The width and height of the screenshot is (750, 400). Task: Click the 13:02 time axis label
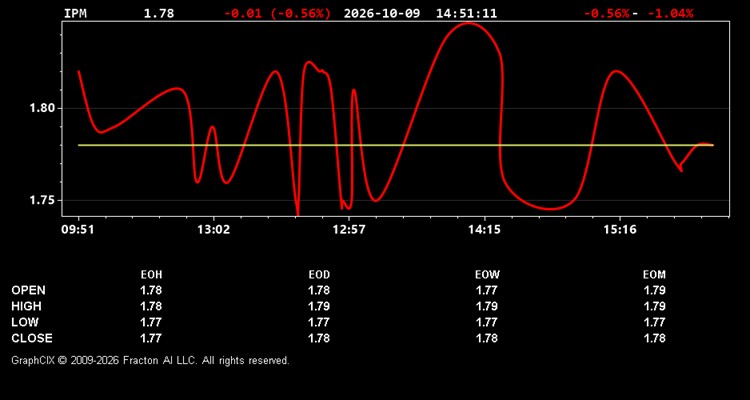(213, 230)
